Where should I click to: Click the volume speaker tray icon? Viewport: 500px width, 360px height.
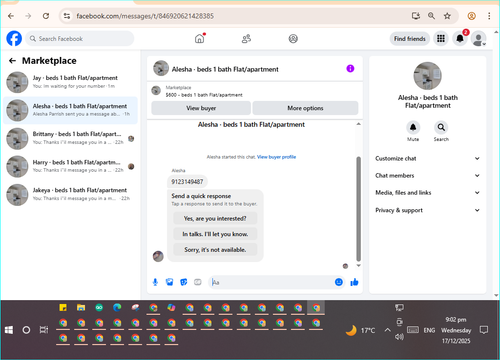[399, 336]
